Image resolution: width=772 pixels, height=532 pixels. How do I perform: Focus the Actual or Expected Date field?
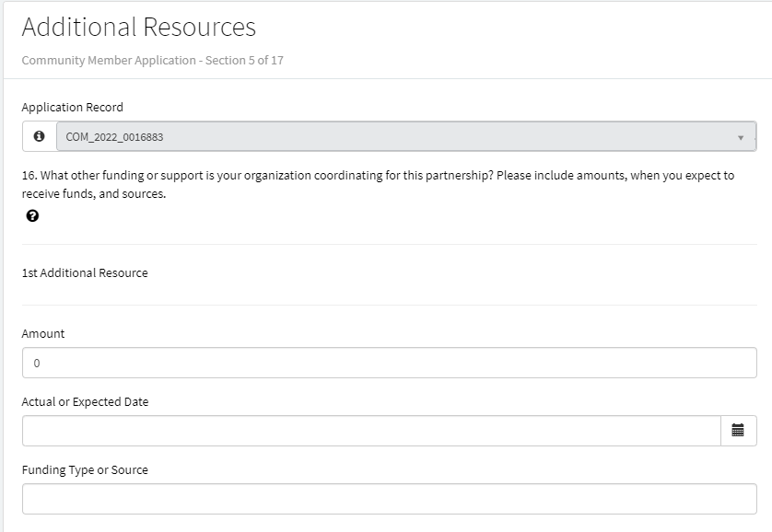(370, 431)
